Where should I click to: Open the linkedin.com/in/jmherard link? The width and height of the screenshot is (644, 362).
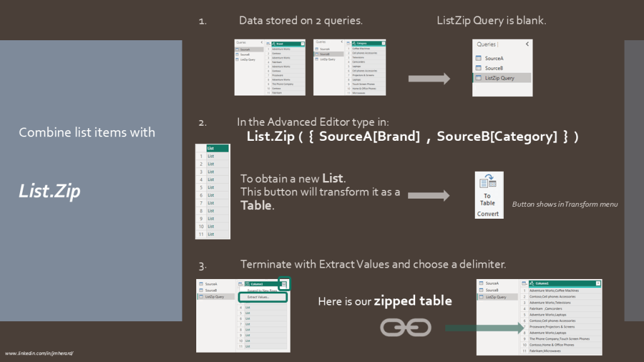(39, 353)
